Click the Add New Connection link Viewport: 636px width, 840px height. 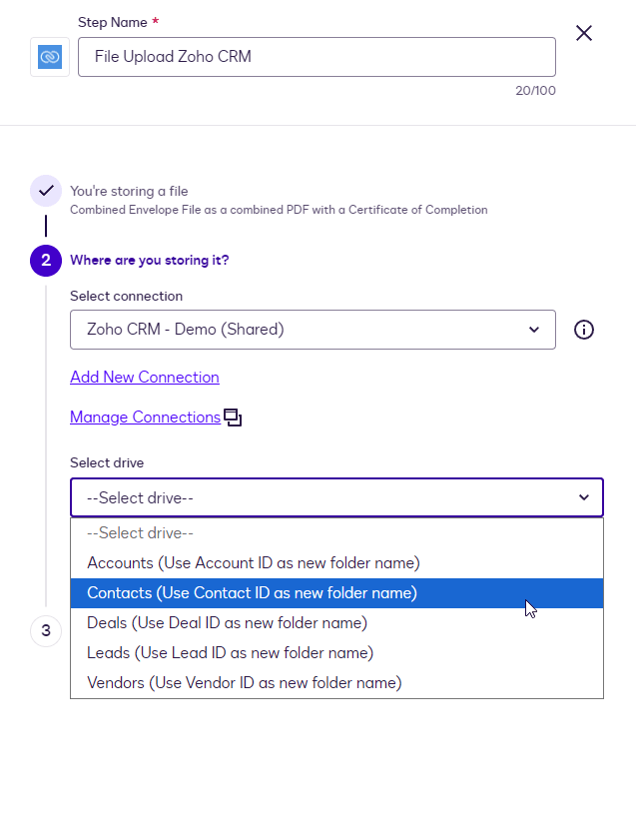pyautogui.click(x=145, y=378)
